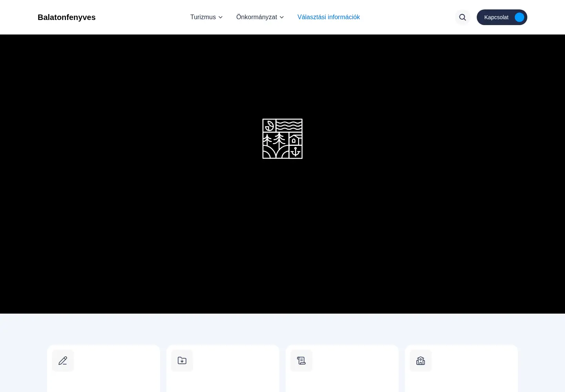Expand the Önkormányzat dropdown menu
565x392 pixels.
click(x=260, y=17)
